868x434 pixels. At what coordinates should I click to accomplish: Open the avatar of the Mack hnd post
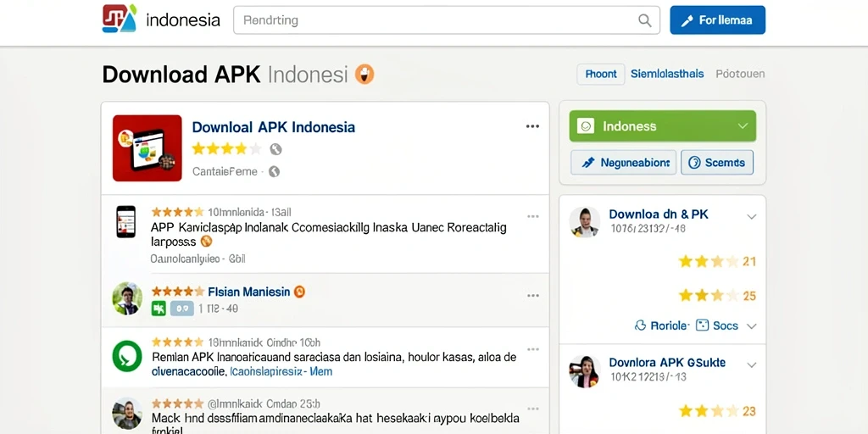point(127,413)
